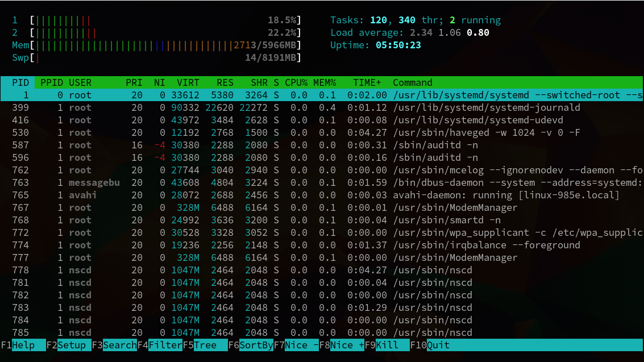
Task: Sort by the MEM% column header
Action: [325, 82]
